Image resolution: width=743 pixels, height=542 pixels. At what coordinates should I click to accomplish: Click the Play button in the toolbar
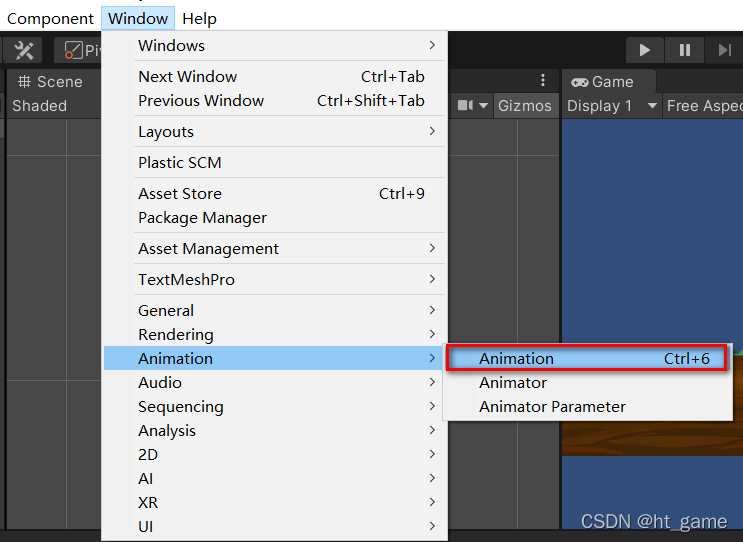click(644, 50)
